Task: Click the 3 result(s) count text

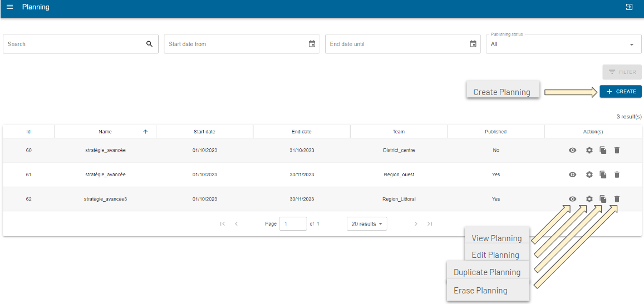Action: tap(629, 117)
